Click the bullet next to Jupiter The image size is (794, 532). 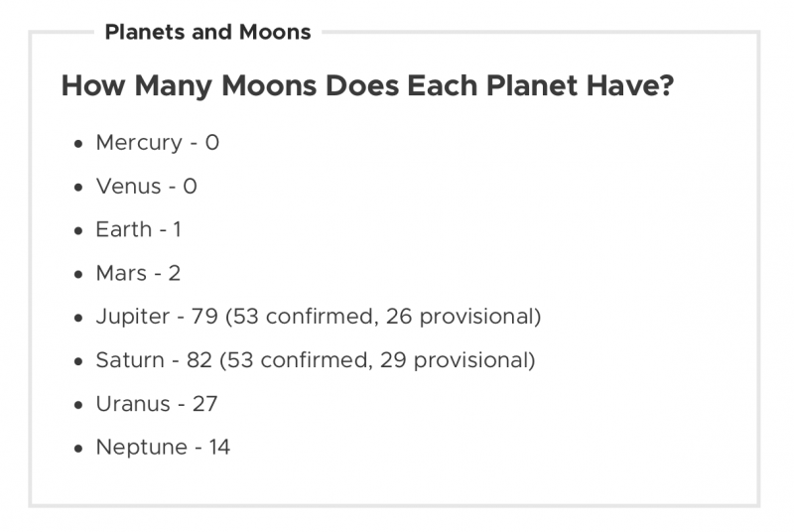pos(78,319)
